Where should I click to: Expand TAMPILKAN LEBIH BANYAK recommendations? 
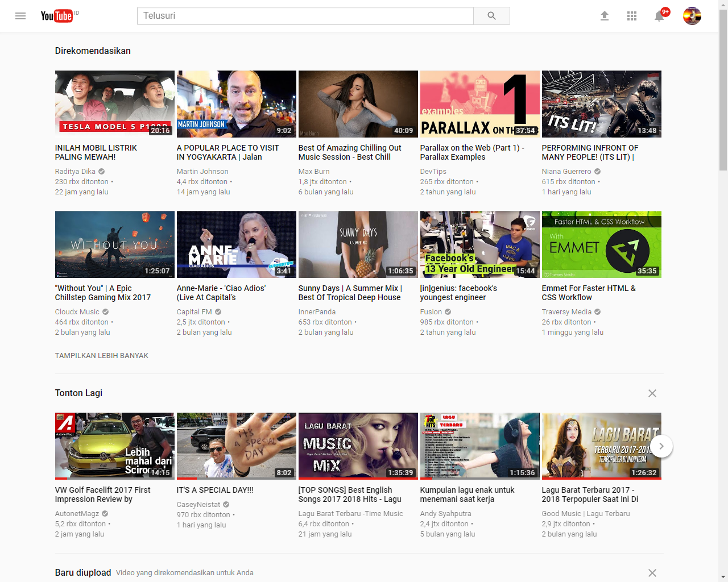point(101,355)
